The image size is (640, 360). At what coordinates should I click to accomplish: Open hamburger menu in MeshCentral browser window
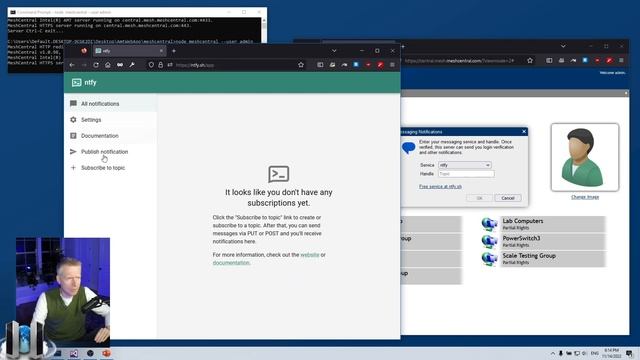point(621,60)
